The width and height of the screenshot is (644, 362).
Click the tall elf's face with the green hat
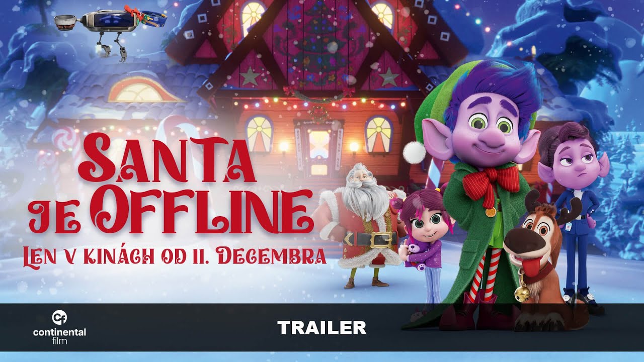click(x=484, y=136)
